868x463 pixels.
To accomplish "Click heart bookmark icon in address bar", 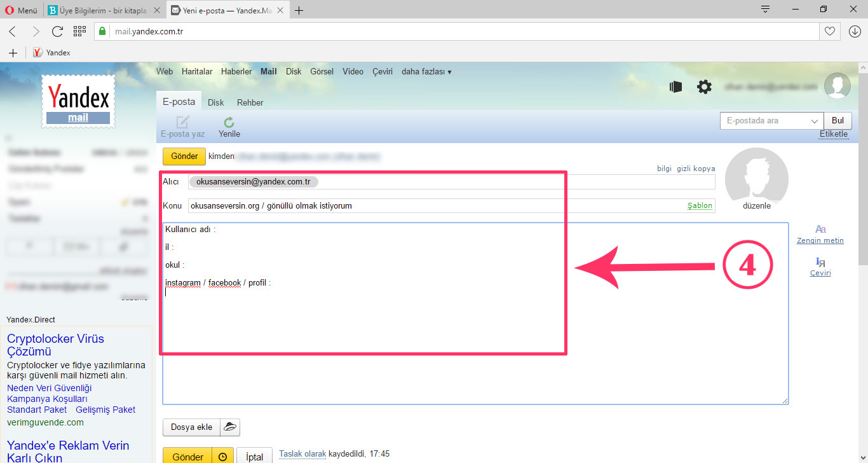I will tap(829, 31).
